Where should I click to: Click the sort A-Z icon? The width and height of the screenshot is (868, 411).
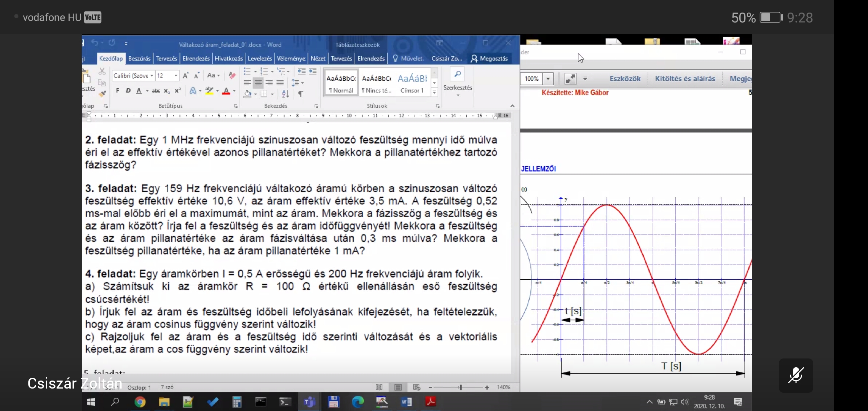pos(286,94)
